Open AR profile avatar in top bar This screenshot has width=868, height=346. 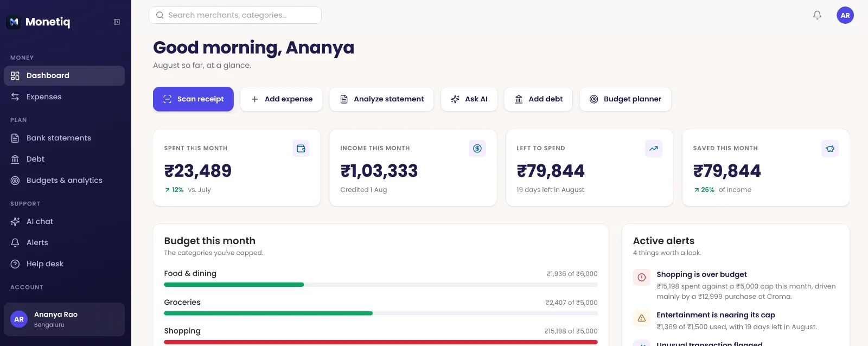click(x=845, y=15)
